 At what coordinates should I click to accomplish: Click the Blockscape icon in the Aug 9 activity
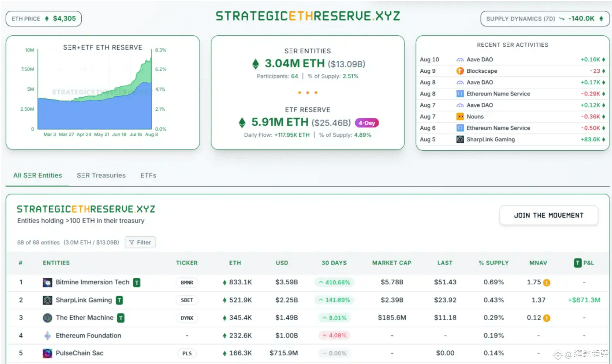pos(460,71)
